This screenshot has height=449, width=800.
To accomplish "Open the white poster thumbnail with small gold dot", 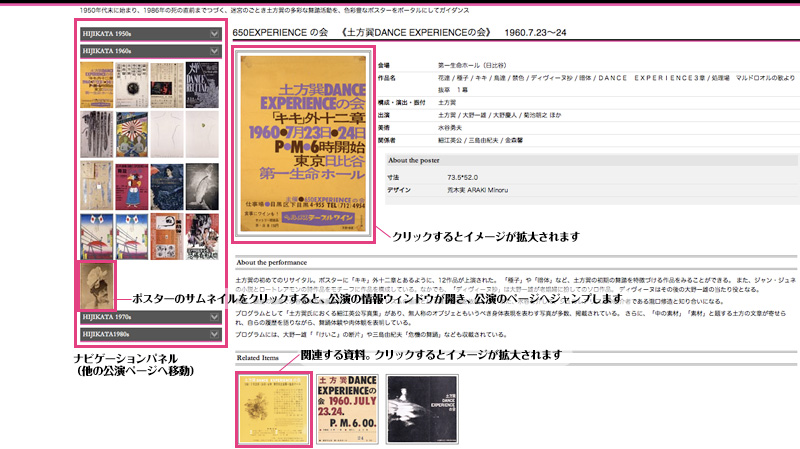I will (x=202, y=135).
